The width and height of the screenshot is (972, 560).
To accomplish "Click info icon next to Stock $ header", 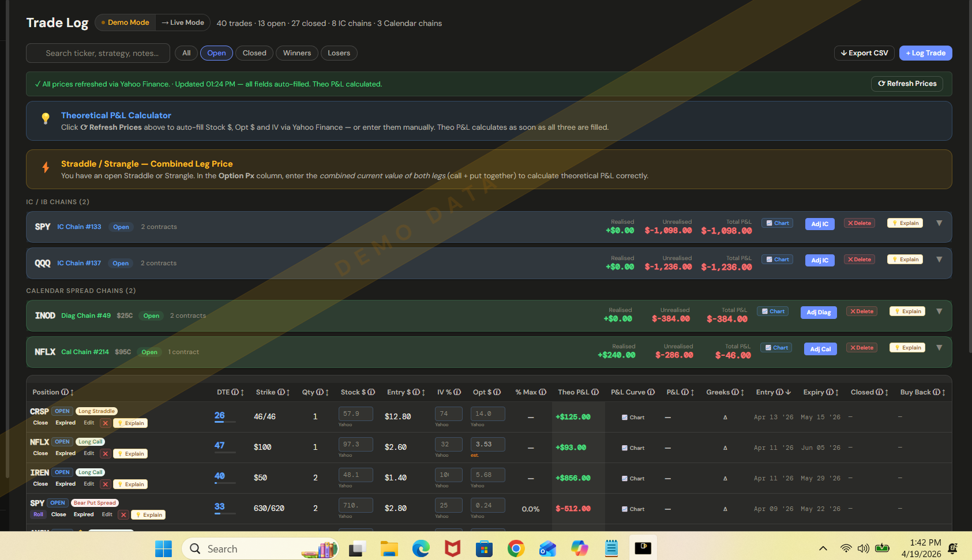I will pyautogui.click(x=371, y=392).
